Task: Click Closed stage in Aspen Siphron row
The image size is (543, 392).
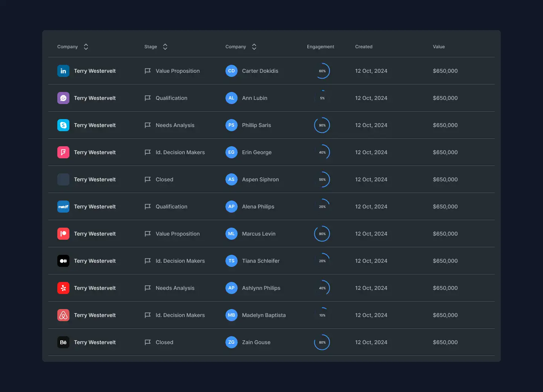Action: (164, 179)
